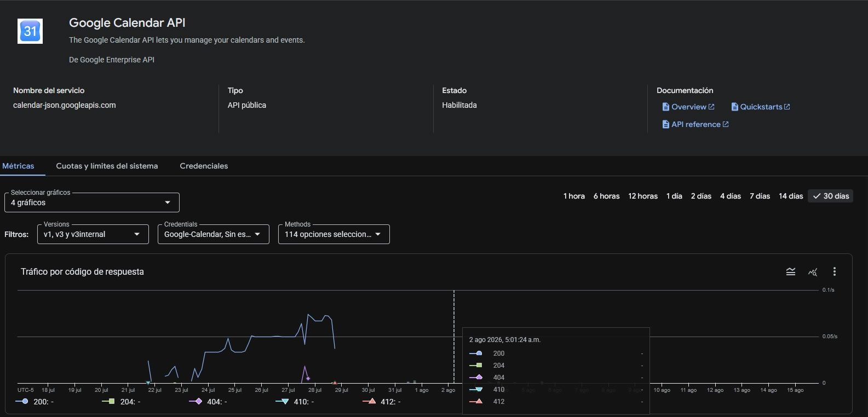The width and height of the screenshot is (868, 417).
Task: Open metrics explorer icon in chart header
Action: coord(813,271)
